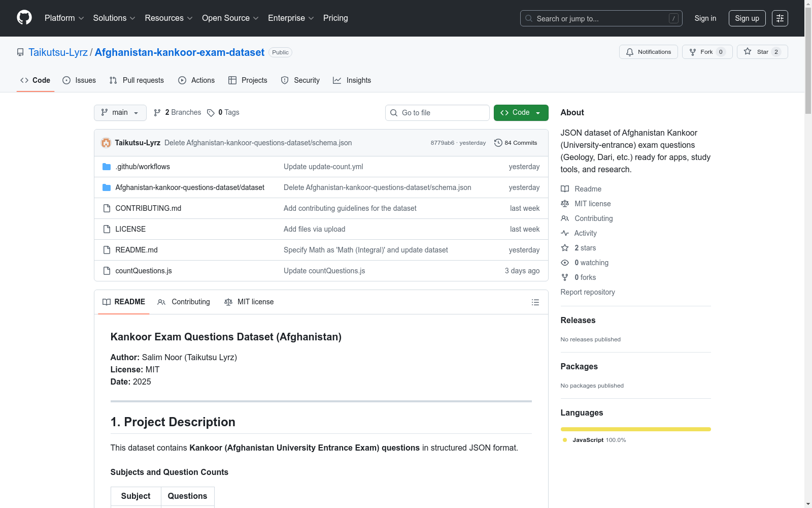The height and width of the screenshot is (508, 812).
Task: Click the tag icon beside 0 Tags
Action: point(211,113)
